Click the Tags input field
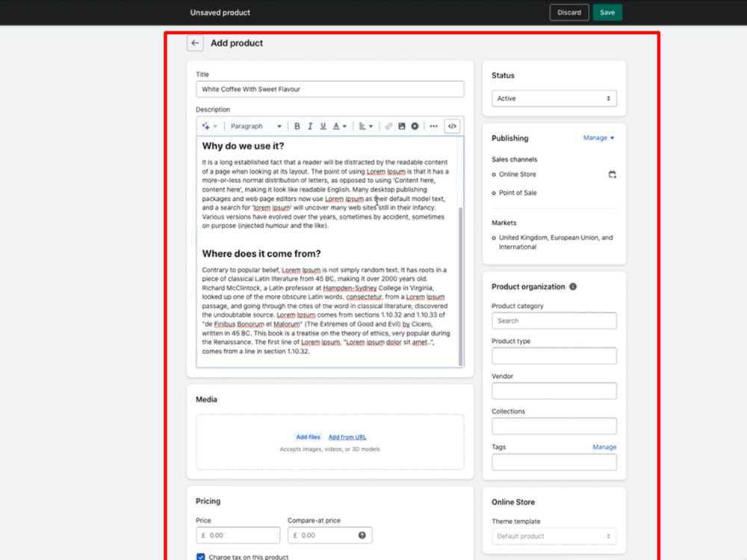Image resolution: width=747 pixels, height=560 pixels. (554, 462)
